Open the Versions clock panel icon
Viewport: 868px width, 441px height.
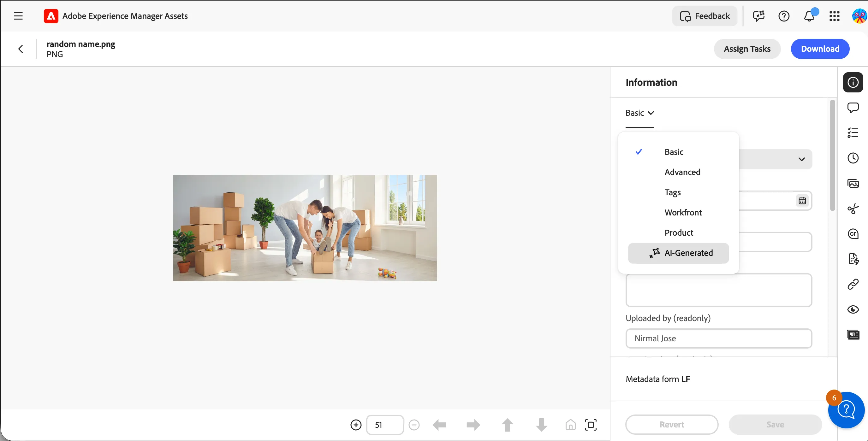tap(853, 158)
